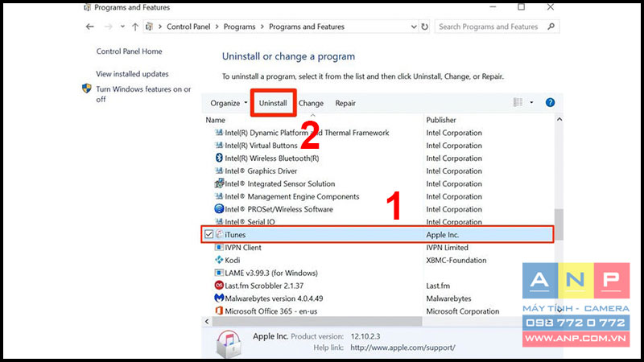Viewport: 644px width, 362px height.
Task: Click the Repair button
Action: [345, 103]
